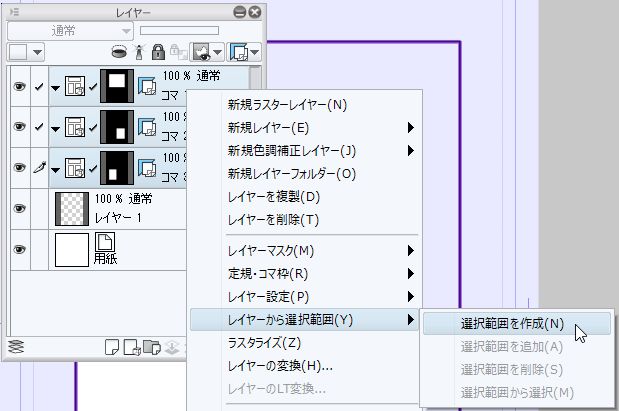Click 選択範囲を作成(N) in submenu
The height and width of the screenshot is (411, 619).
click(517, 324)
